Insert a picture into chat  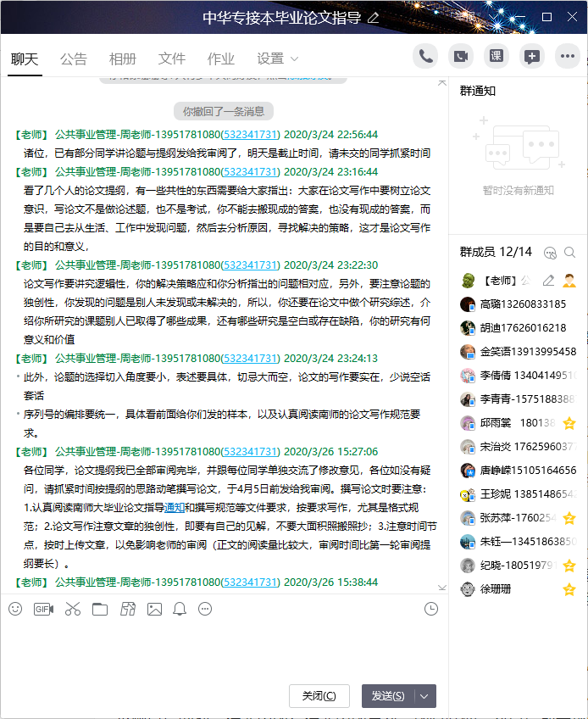click(x=154, y=609)
